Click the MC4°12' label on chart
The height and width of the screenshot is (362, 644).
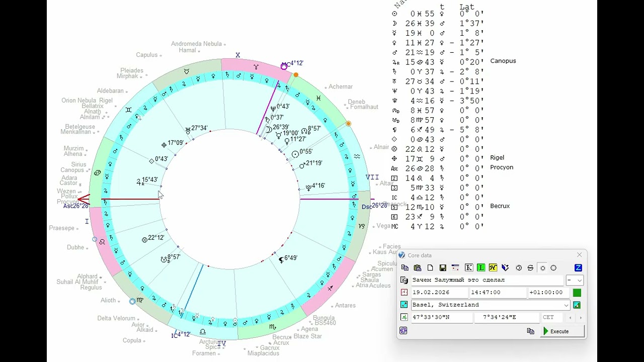click(x=292, y=64)
